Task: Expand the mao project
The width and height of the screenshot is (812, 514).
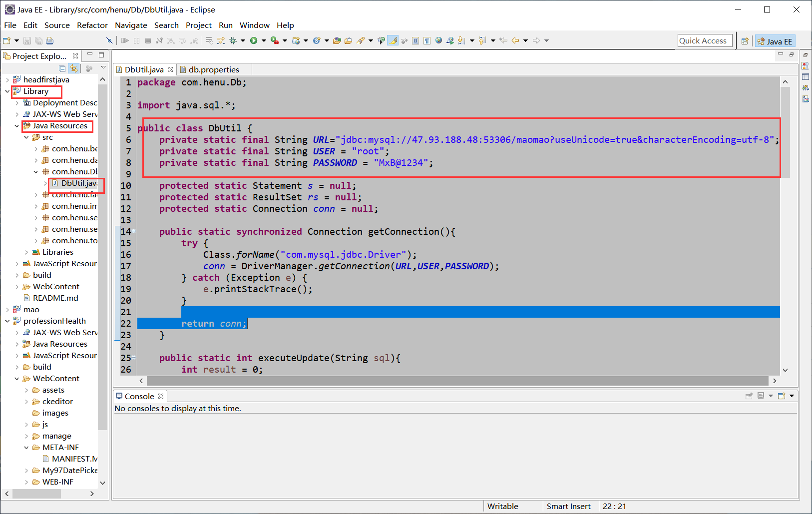Action: coord(7,310)
